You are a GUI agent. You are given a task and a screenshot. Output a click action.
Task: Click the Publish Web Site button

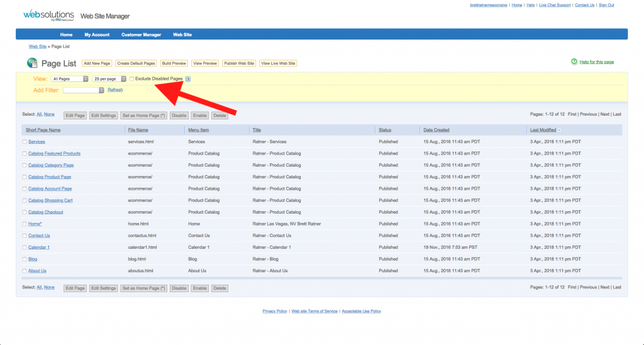click(x=239, y=63)
